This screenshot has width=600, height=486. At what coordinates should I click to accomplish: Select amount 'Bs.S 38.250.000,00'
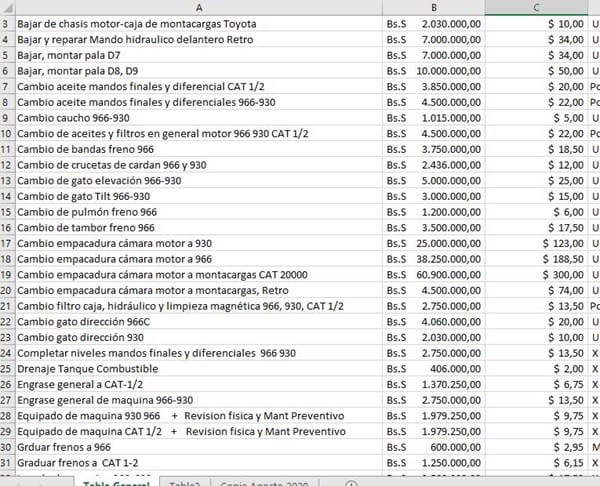tap(434, 259)
